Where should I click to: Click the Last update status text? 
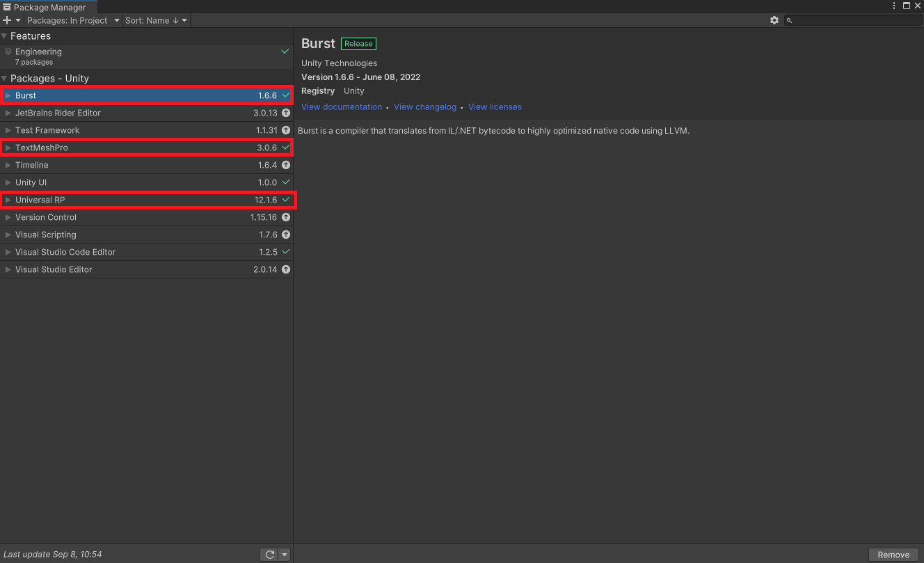tap(53, 555)
